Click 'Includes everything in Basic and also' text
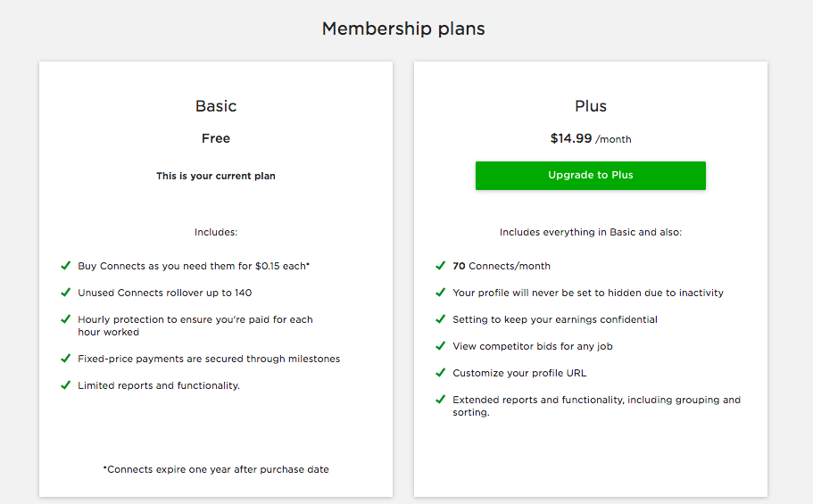Image resolution: width=813 pixels, height=504 pixels. coord(591,232)
